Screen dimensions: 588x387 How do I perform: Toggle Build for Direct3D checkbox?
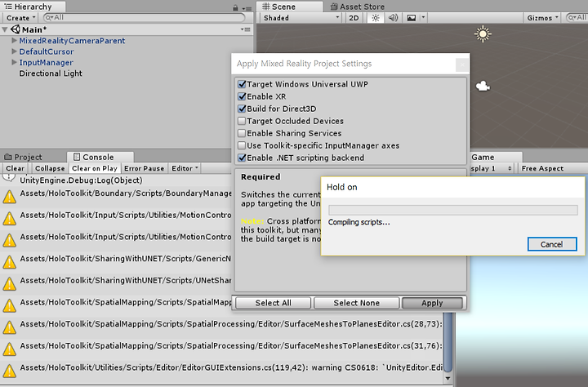(242, 109)
